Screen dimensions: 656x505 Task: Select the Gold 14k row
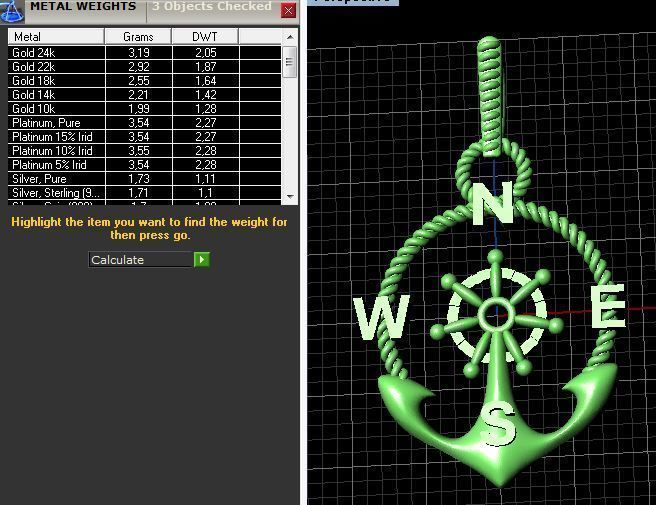point(144,95)
